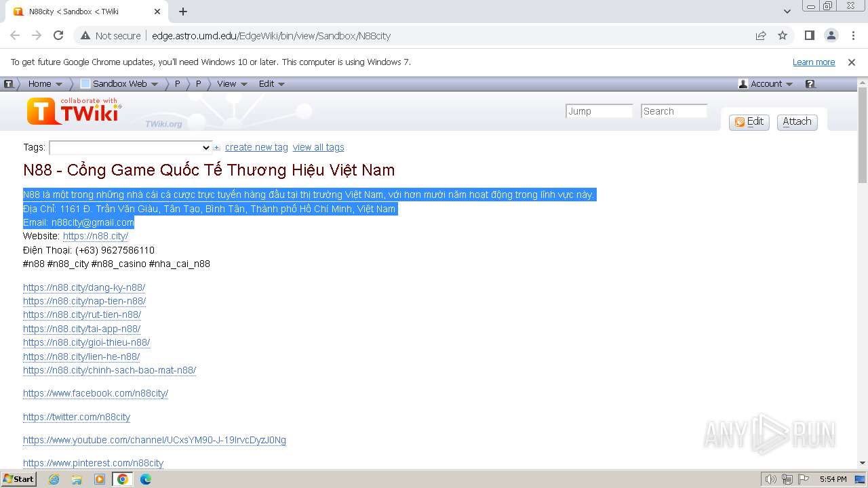Launch Internet Explorer from taskbar

[54, 479]
